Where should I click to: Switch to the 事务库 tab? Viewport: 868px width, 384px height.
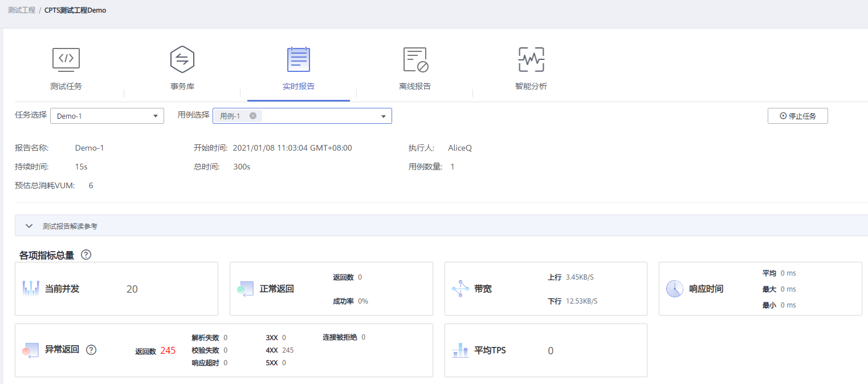click(182, 87)
